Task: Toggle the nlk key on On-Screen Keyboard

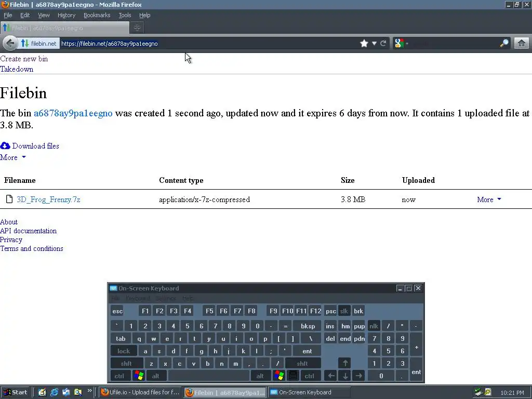Action: 374,326
